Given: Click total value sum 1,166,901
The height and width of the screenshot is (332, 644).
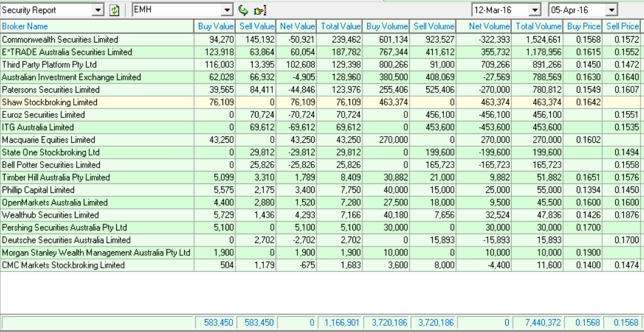Looking at the screenshot, I should pyautogui.click(x=339, y=323).
